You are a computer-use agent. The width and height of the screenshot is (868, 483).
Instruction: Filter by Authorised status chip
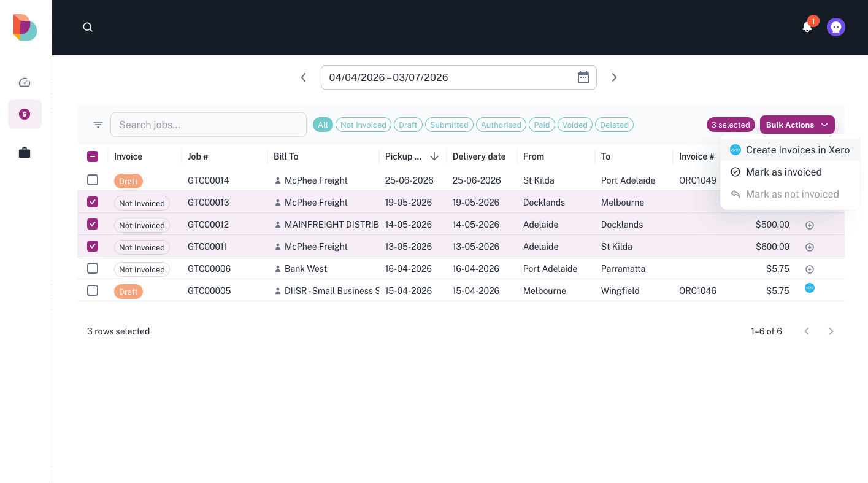(501, 125)
